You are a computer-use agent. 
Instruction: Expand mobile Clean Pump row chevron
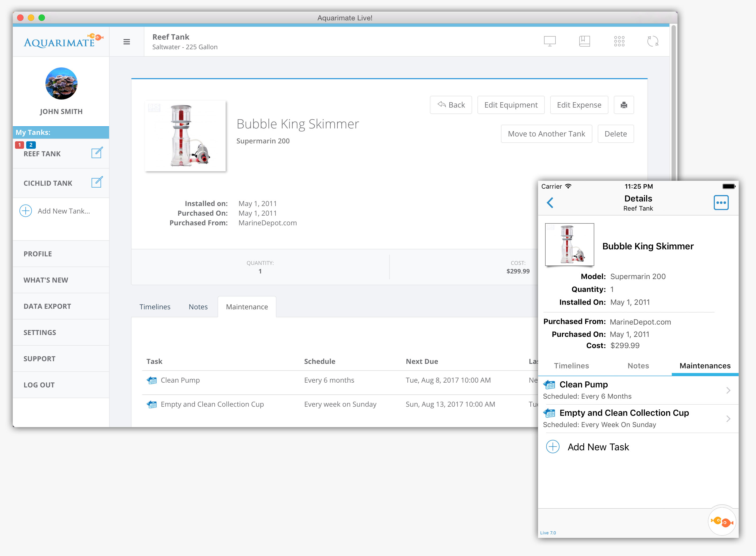(x=728, y=390)
